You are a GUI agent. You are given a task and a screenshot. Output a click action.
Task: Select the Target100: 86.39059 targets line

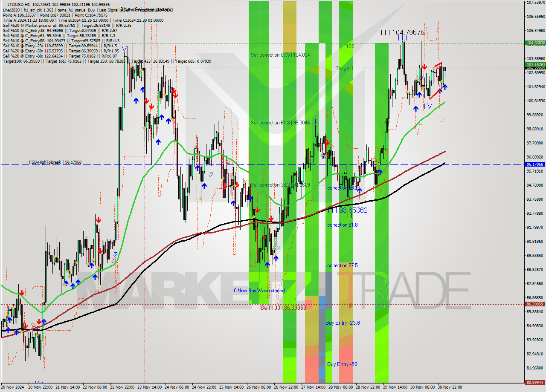pos(107,61)
